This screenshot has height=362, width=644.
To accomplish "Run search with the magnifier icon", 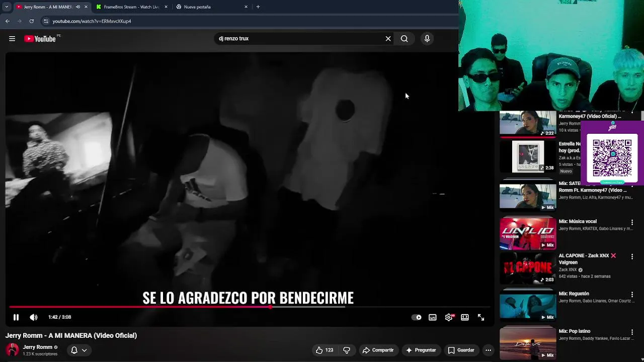I will click(x=404, y=39).
